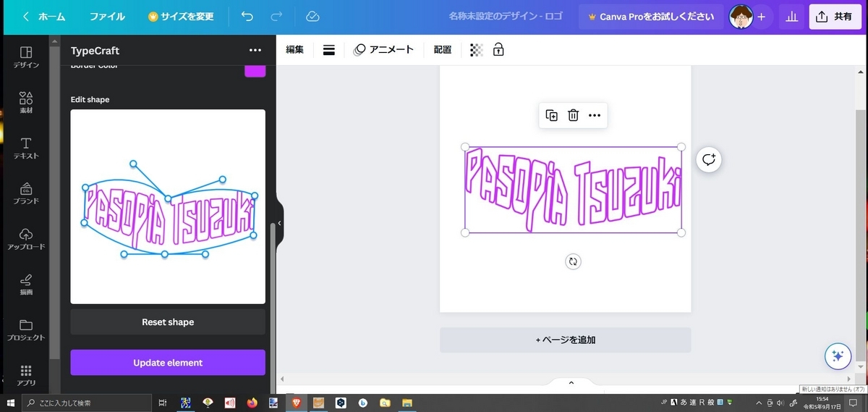Open more options on floating toolbar
This screenshot has width=868, height=412.
coord(595,115)
